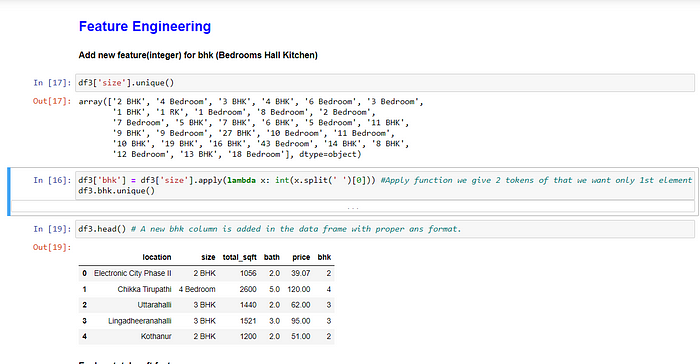Image resolution: width=700 pixels, height=364 pixels.
Task: Click the price column header
Action: click(301, 257)
